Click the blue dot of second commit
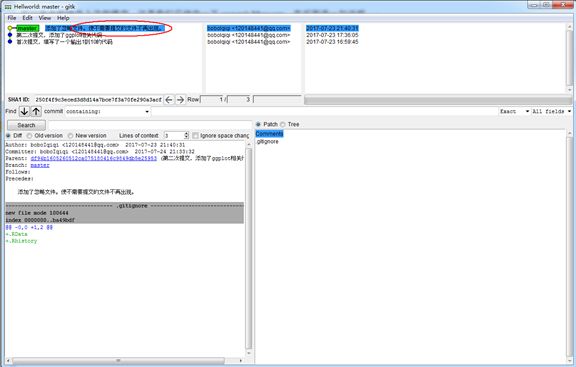The image size is (576, 367). tap(10, 35)
